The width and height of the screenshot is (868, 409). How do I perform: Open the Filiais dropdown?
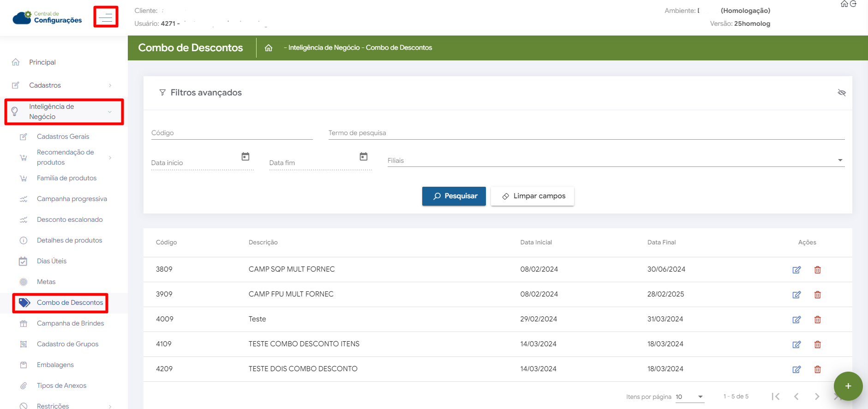pos(616,160)
